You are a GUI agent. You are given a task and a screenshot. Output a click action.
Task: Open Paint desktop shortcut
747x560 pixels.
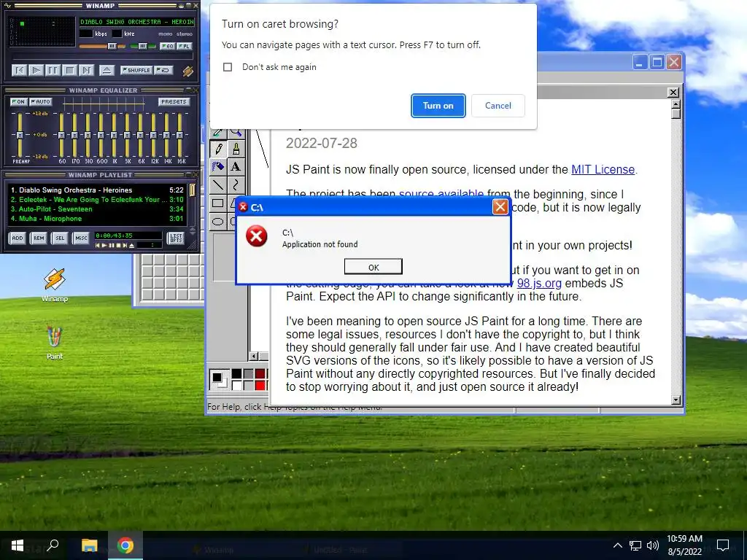54,343
